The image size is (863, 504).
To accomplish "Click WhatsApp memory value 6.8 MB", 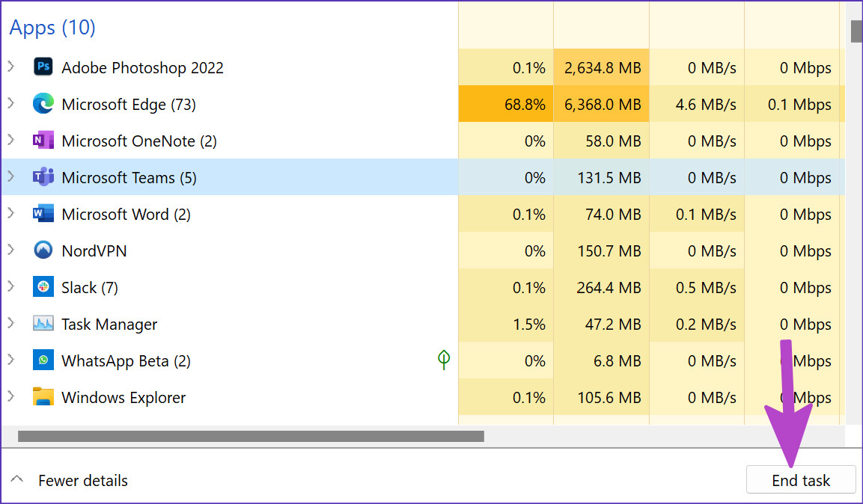I will (617, 361).
